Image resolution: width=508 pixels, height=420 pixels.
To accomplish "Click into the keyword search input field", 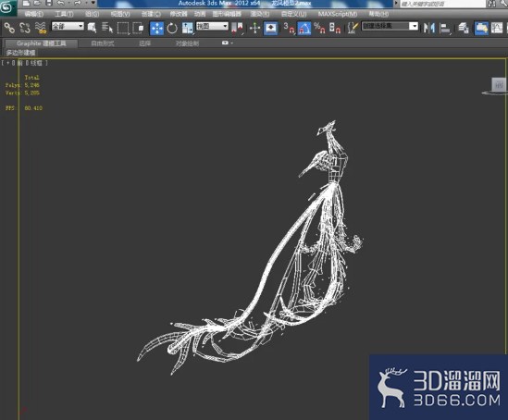I will point(442,4).
